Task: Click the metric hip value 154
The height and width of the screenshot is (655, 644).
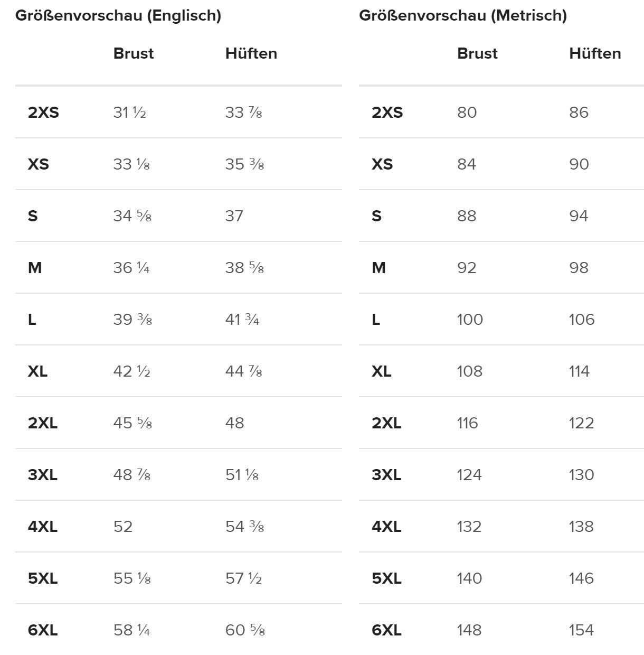Action: tap(581, 630)
